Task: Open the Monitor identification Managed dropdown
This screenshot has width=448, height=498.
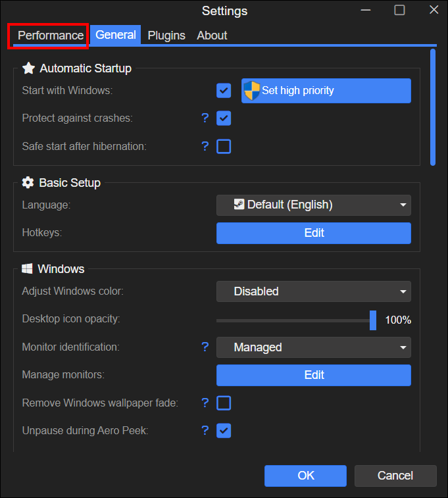Action: pos(314,347)
